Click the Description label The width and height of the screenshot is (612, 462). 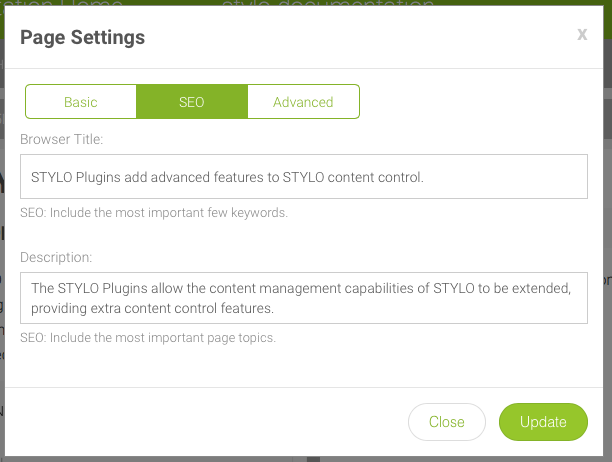click(x=57, y=258)
